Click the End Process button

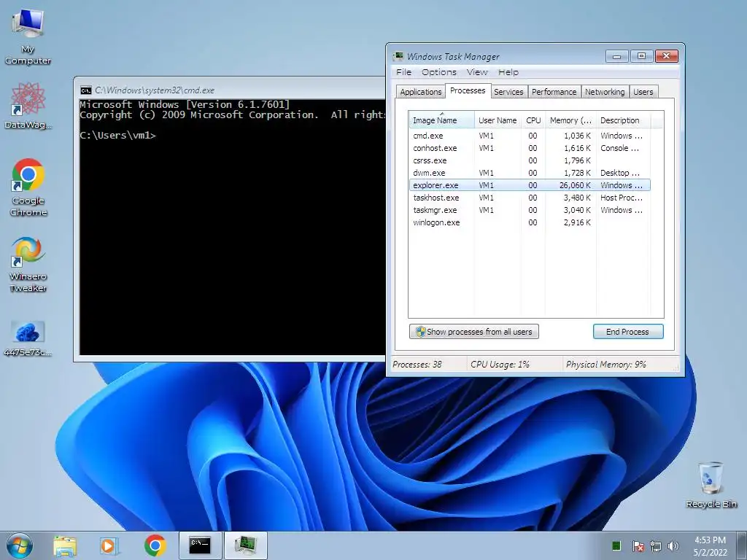click(628, 332)
